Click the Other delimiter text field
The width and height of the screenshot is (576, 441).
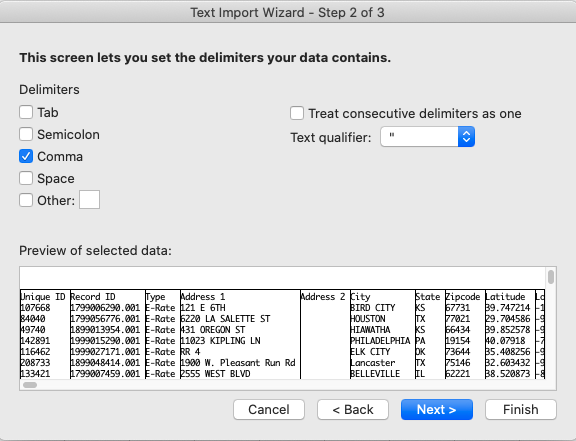pos(90,200)
